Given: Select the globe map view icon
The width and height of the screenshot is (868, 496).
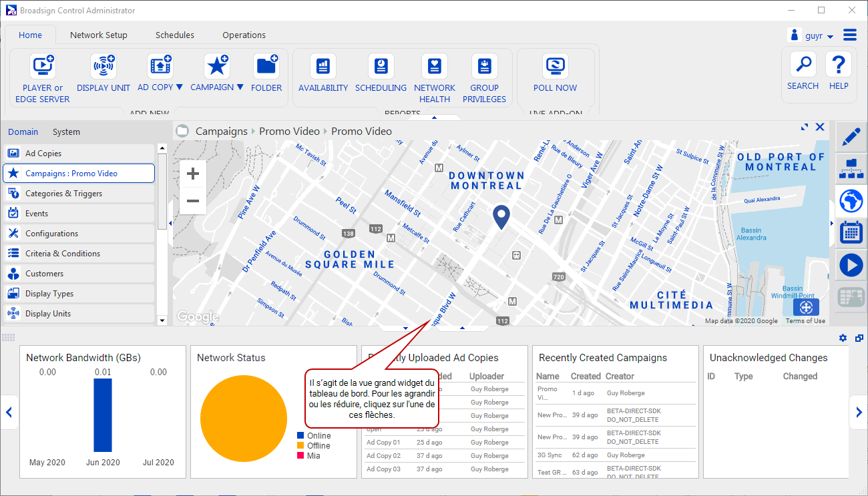Looking at the screenshot, I should [851, 200].
